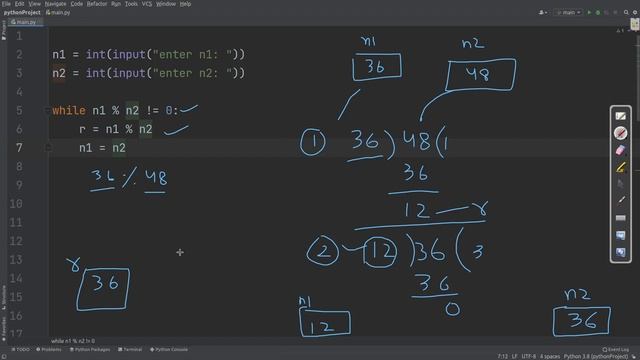Open the Navigate menu
This screenshot has width=640, height=360.
pyautogui.click(x=55, y=4)
